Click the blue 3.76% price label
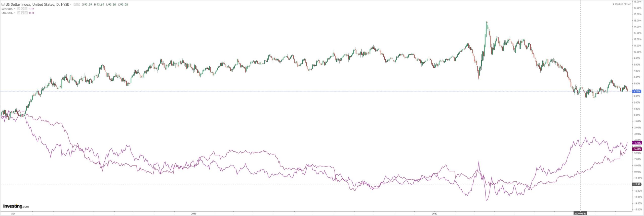The height and width of the screenshot is (216, 644). coord(637,91)
